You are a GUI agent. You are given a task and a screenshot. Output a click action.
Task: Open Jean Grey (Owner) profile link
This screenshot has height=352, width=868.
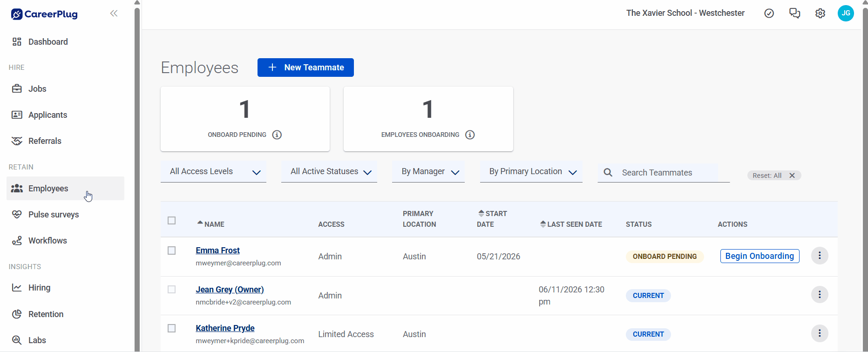tap(230, 290)
